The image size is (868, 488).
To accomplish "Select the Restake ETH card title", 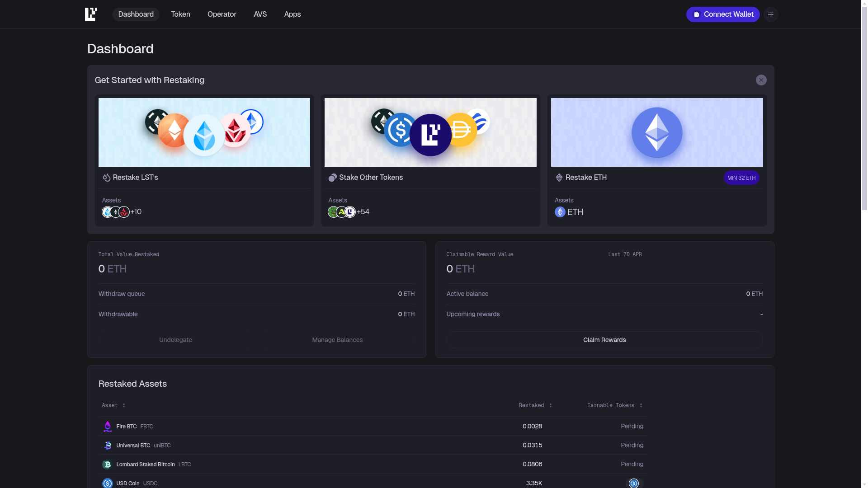I will (x=586, y=178).
